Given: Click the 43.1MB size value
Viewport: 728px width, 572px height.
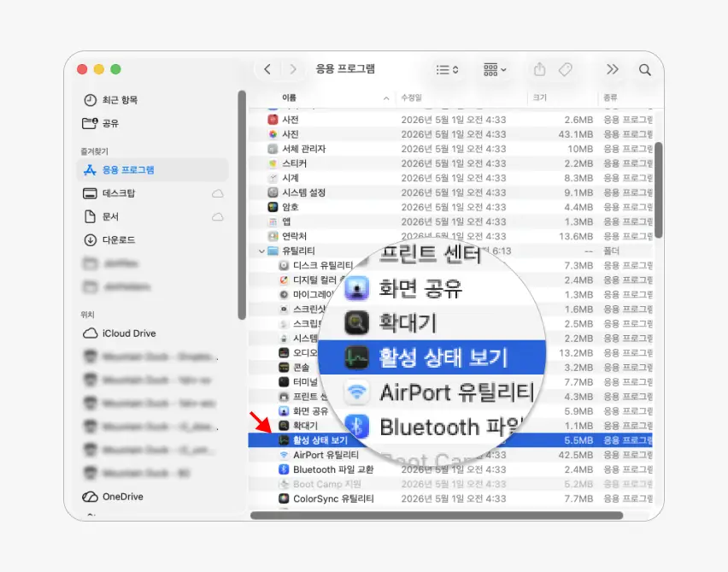Looking at the screenshot, I should click(x=576, y=134).
